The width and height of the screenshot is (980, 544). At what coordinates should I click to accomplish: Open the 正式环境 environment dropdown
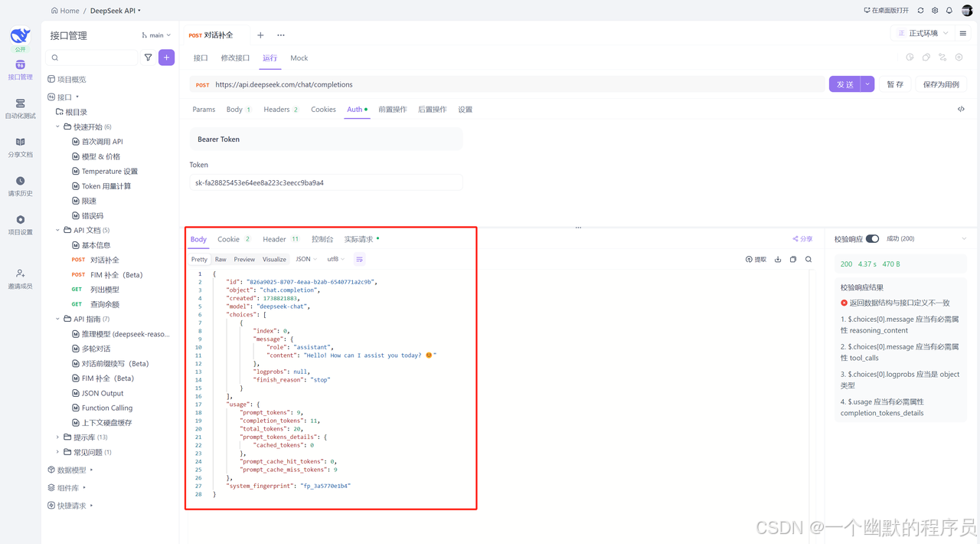point(923,34)
